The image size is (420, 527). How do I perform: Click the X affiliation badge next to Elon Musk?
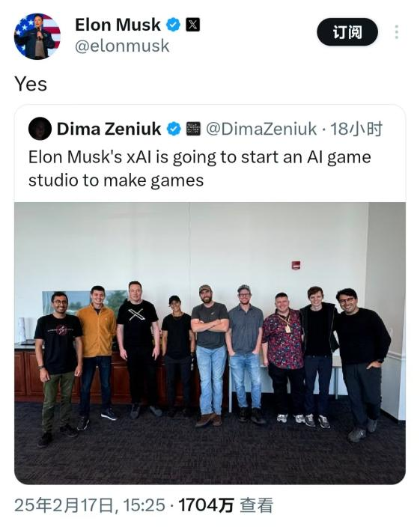click(193, 25)
